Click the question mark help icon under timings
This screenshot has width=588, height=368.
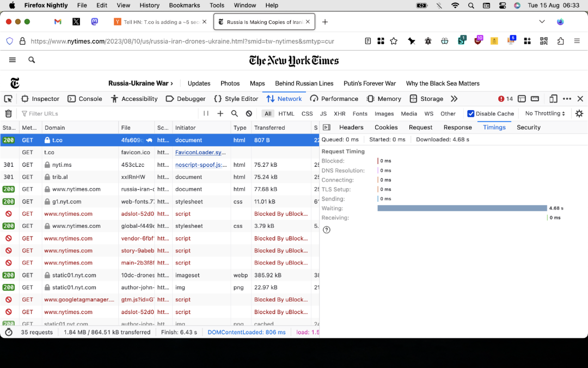(327, 230)
